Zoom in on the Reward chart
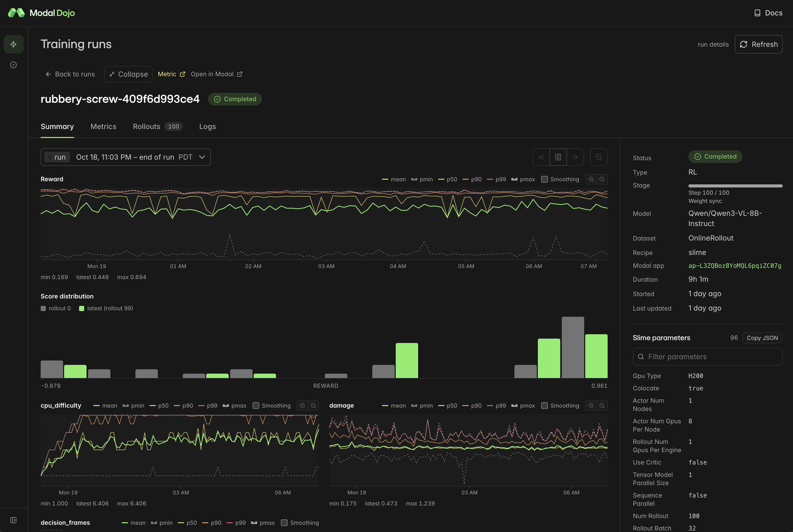Image resolution: width=793 pixels, height=532 pixels. (591, 179)
